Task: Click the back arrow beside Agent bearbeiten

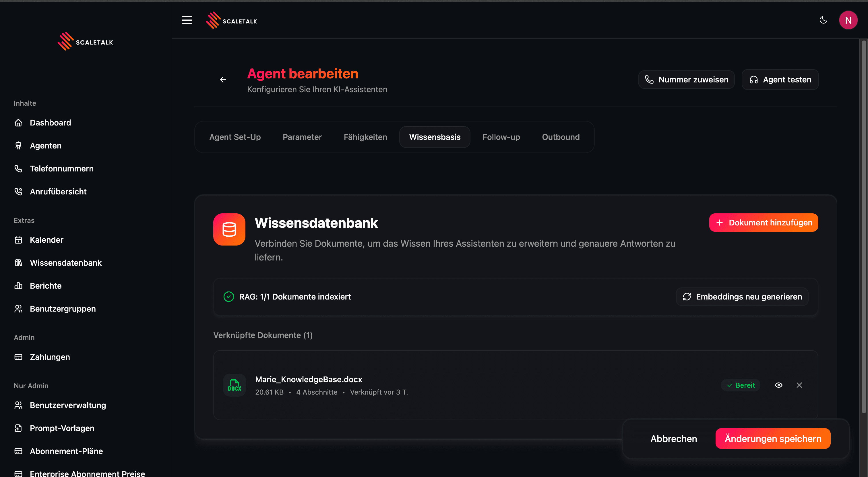Action: point(223,80)
